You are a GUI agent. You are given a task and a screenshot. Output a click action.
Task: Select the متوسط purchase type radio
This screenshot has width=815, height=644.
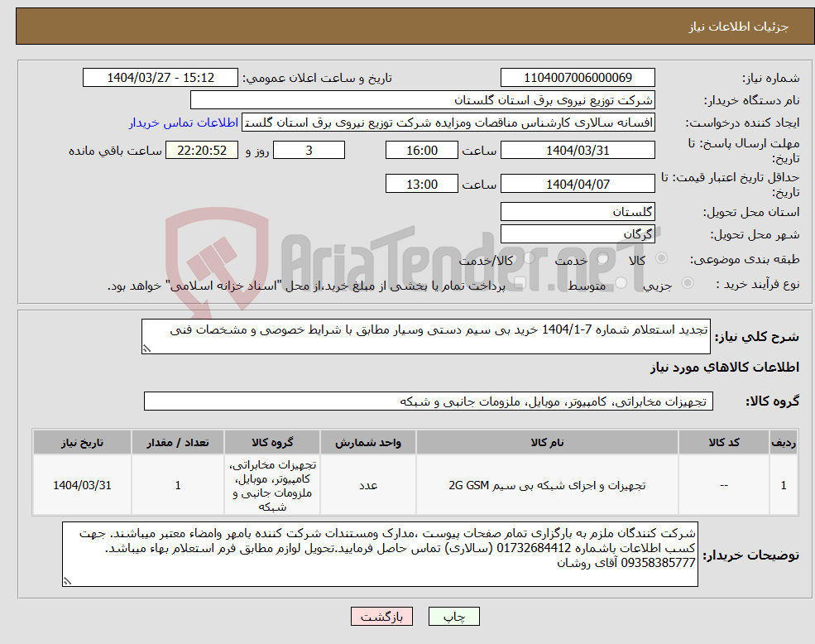tap(621, 282)
